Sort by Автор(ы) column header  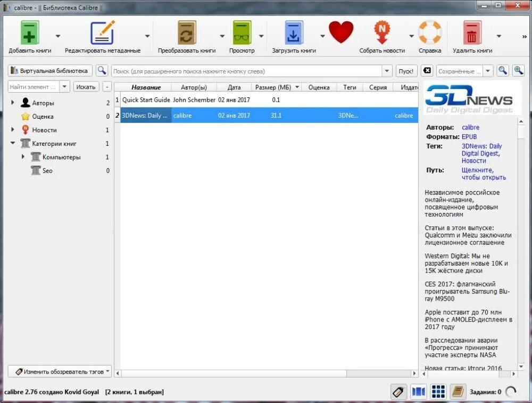tap(194, 87)
